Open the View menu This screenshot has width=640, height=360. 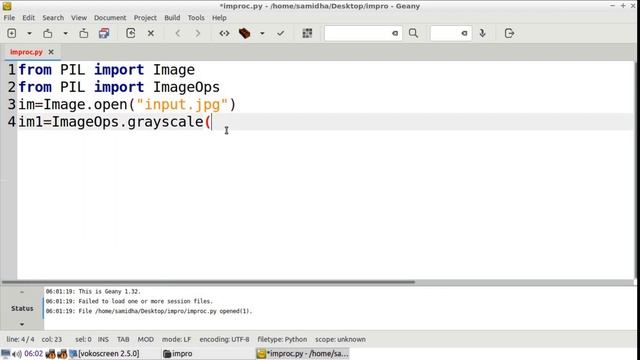[79, 18]
